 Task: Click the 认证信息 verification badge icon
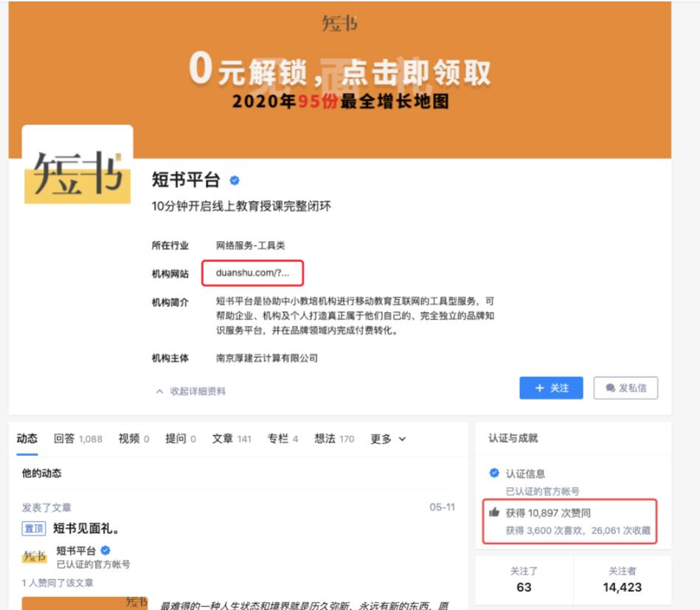[x=493, y=473]
